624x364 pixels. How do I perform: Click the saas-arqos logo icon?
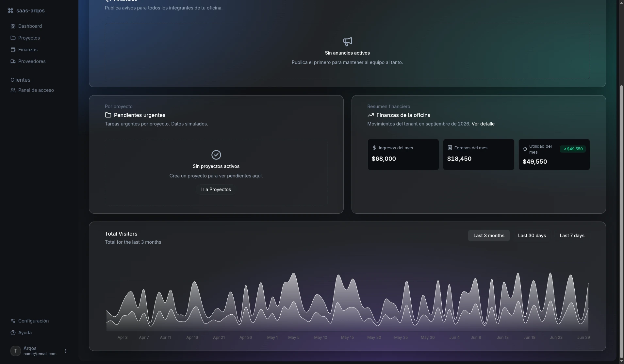click(10, 10)
